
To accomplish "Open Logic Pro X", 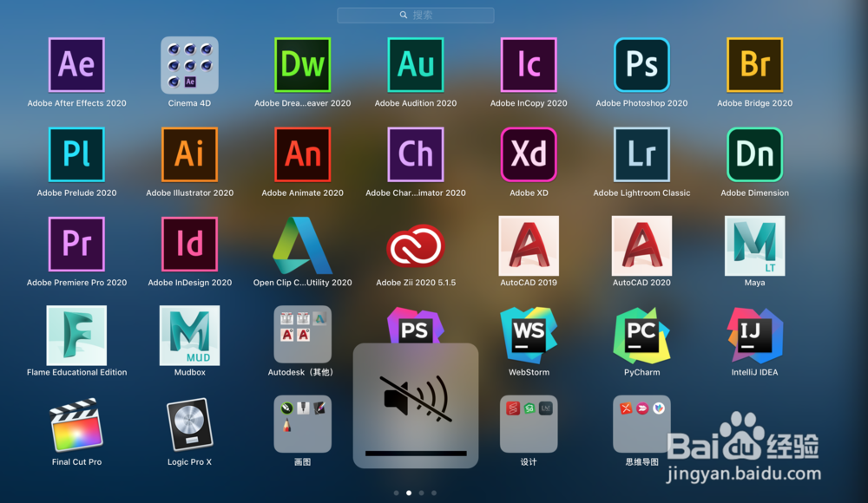I will (189, 425).
